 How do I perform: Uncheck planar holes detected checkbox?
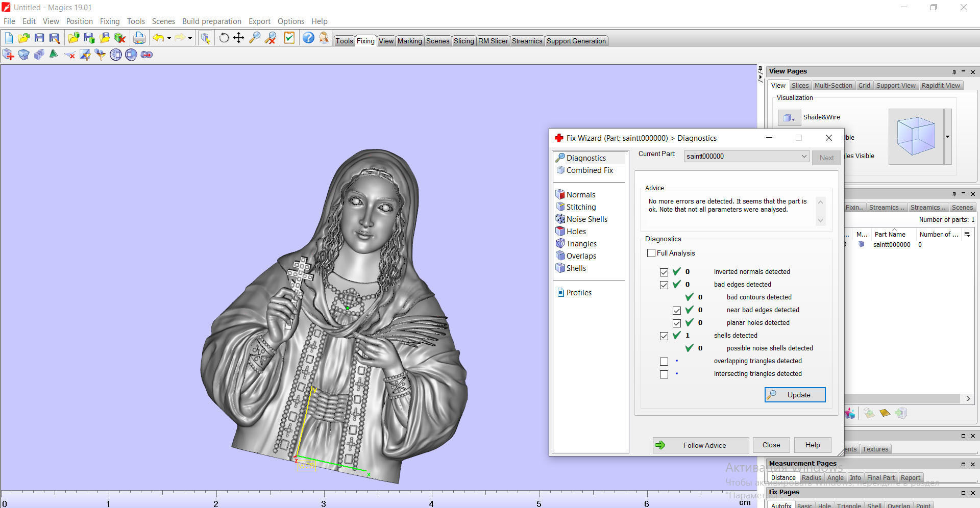[x=677, y=323]
